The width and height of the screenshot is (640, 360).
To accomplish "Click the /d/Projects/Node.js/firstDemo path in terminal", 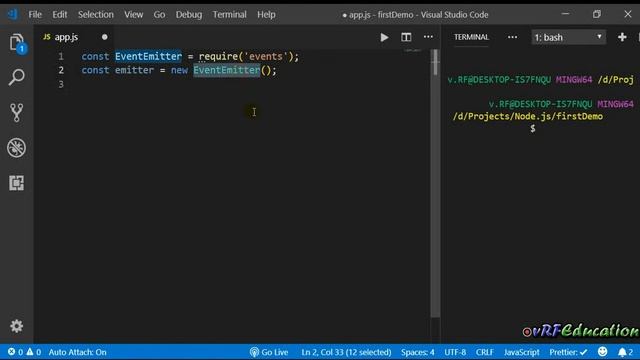I will (528, 116).
